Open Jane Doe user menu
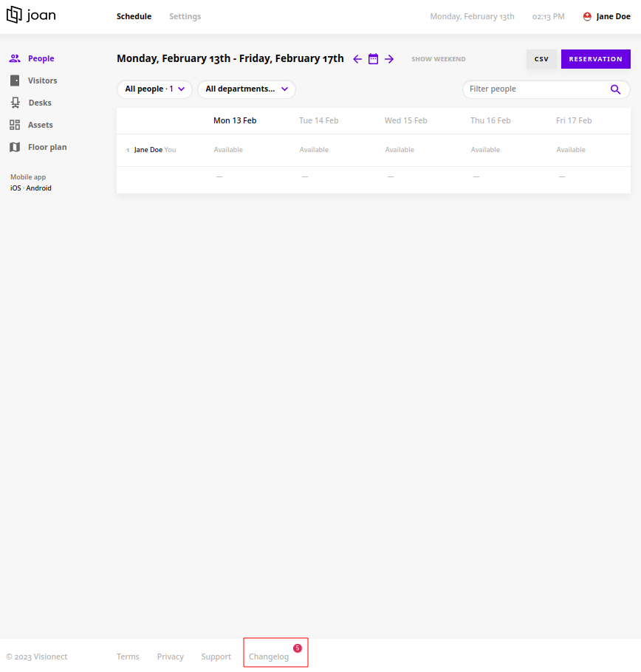641x672 pixels. (607, 16)
